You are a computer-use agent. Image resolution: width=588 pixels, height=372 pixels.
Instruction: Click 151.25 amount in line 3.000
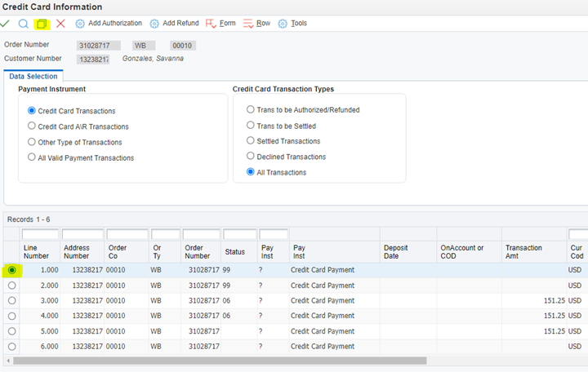pos(555,300)
